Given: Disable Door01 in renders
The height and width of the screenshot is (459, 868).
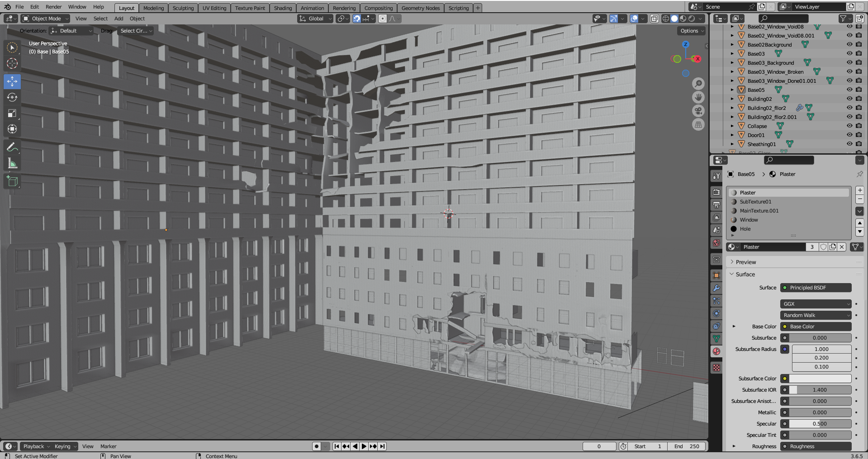Looking at the screenshot, I should (x=859, y=135).
